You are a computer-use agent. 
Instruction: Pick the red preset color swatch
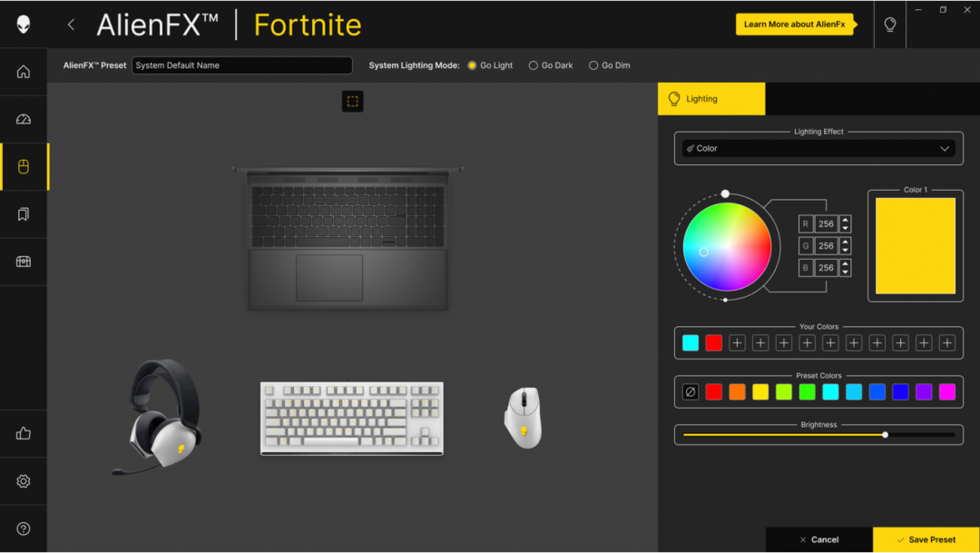(x=714, y=392)
